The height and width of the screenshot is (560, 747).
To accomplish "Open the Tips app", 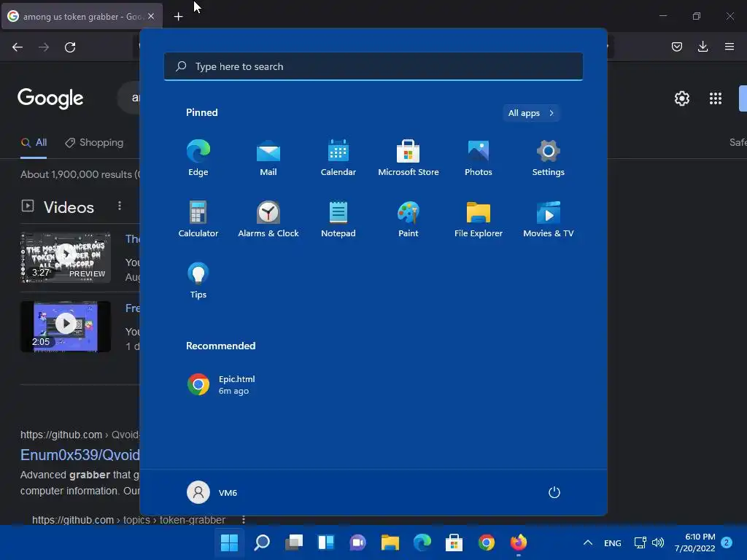I will [x=198, y=281].
